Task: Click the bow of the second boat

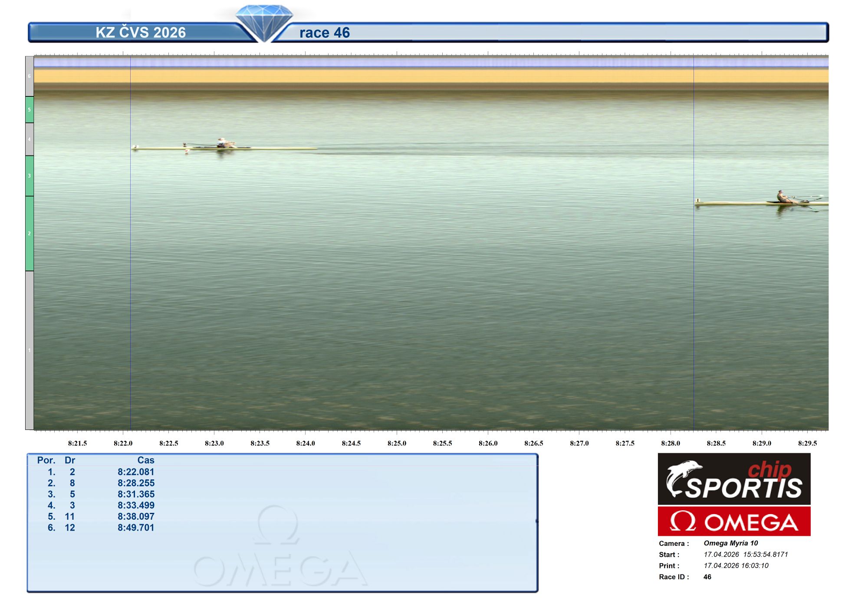Action: coord(697,202)
